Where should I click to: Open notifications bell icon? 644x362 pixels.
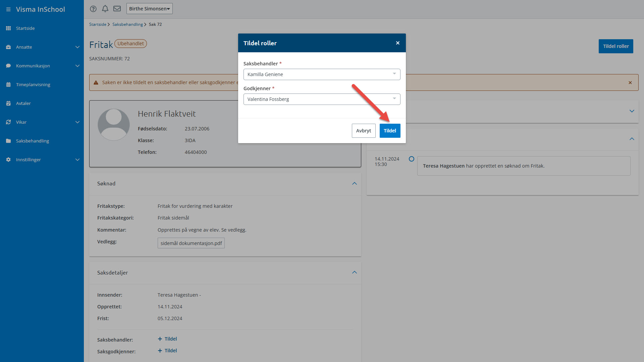(105, 9)
